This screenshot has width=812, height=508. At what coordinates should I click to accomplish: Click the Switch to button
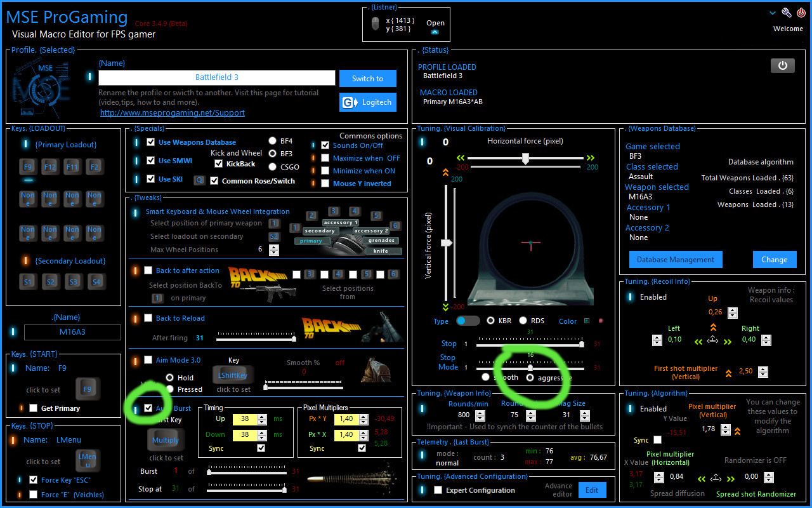[x=368, y=79]
